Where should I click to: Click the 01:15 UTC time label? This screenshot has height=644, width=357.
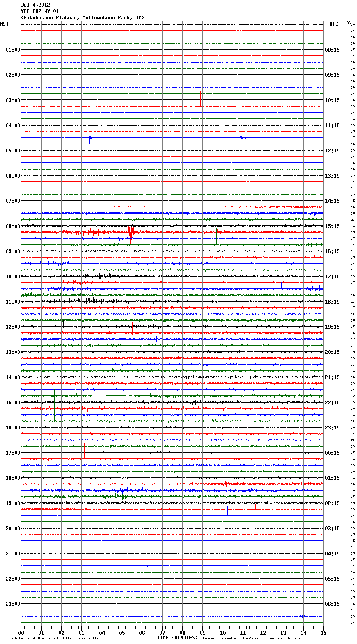(x=332, y=478)
